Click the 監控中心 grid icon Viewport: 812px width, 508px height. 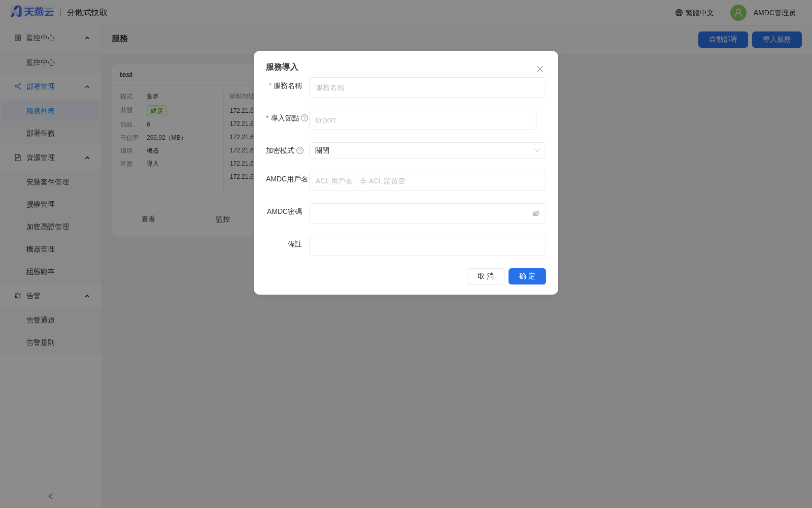pyautogui.click(x=18, y=38)
